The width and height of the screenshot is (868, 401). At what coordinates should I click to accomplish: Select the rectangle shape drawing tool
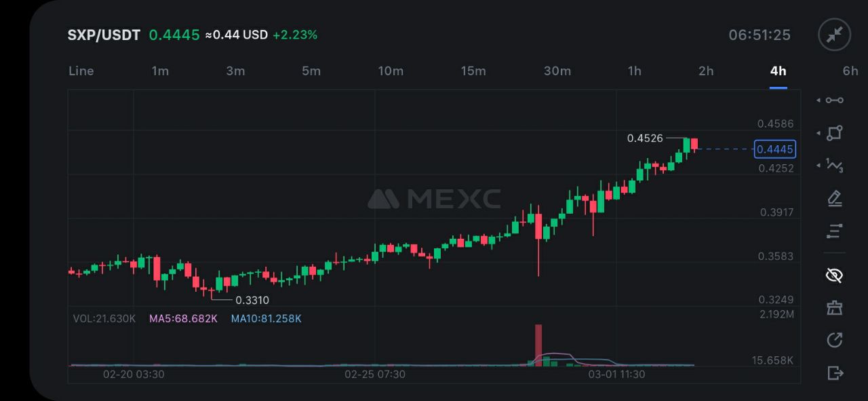[x=835, y=133]
